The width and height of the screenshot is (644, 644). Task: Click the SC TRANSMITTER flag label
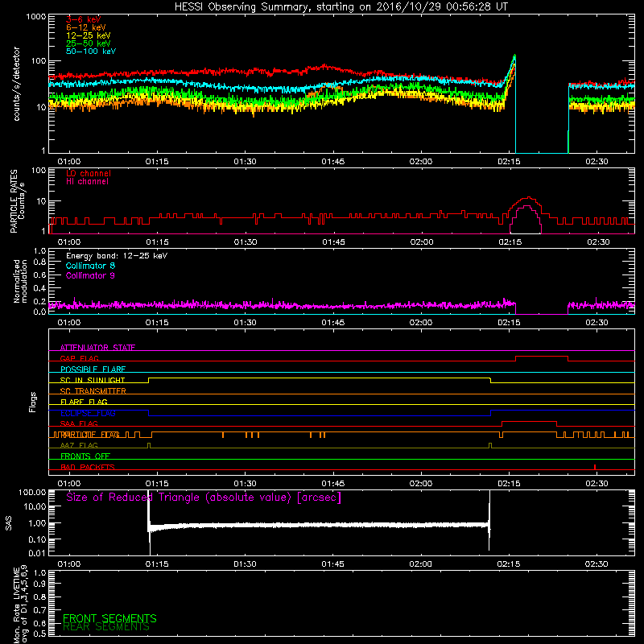93,391
